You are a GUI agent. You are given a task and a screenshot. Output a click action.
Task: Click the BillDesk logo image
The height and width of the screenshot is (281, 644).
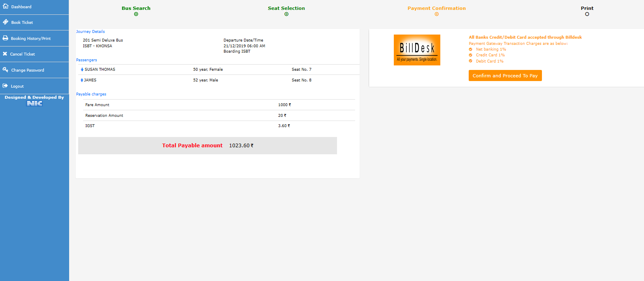pos(417,50)
